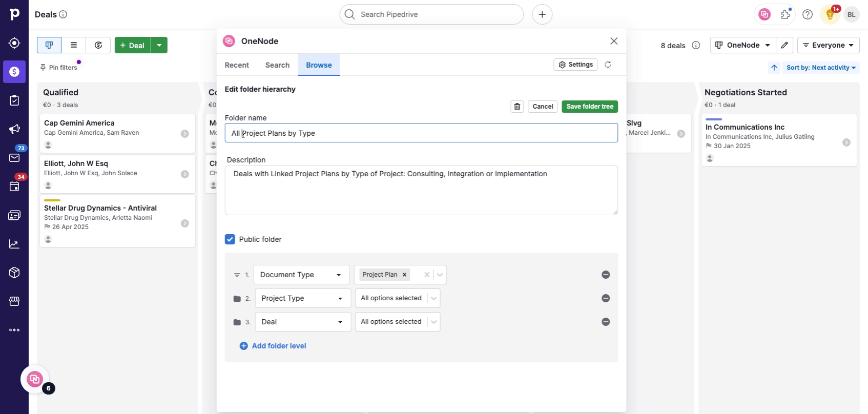Open More options ellipsis in sidebar

[x=14, y=330]
